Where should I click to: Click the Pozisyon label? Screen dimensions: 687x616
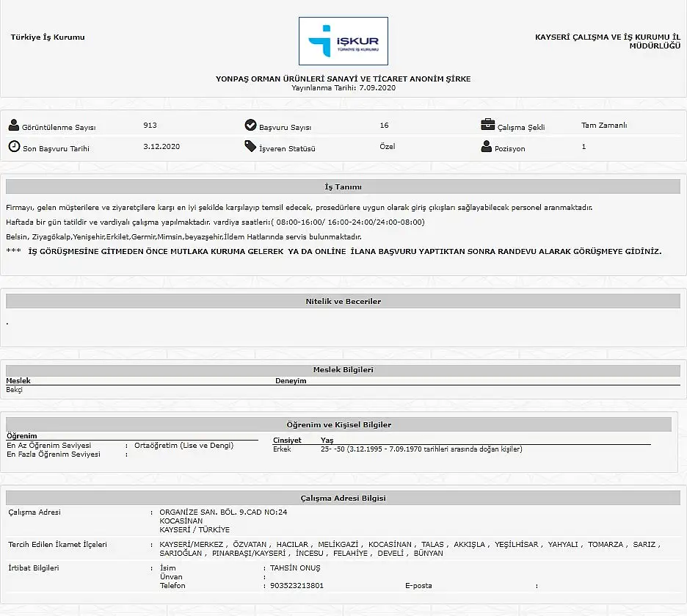(509, 149)
